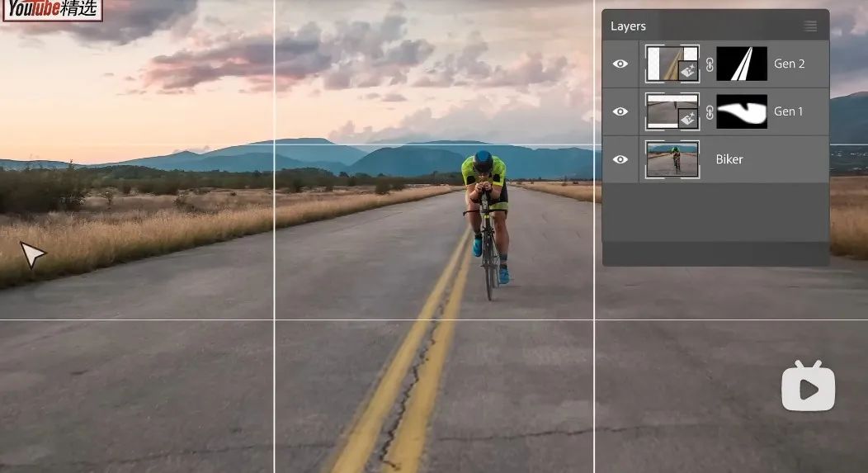868x473 pixels.
Task: Select the Gen 1 layer mask thumbnail
Action: (742, 111)
